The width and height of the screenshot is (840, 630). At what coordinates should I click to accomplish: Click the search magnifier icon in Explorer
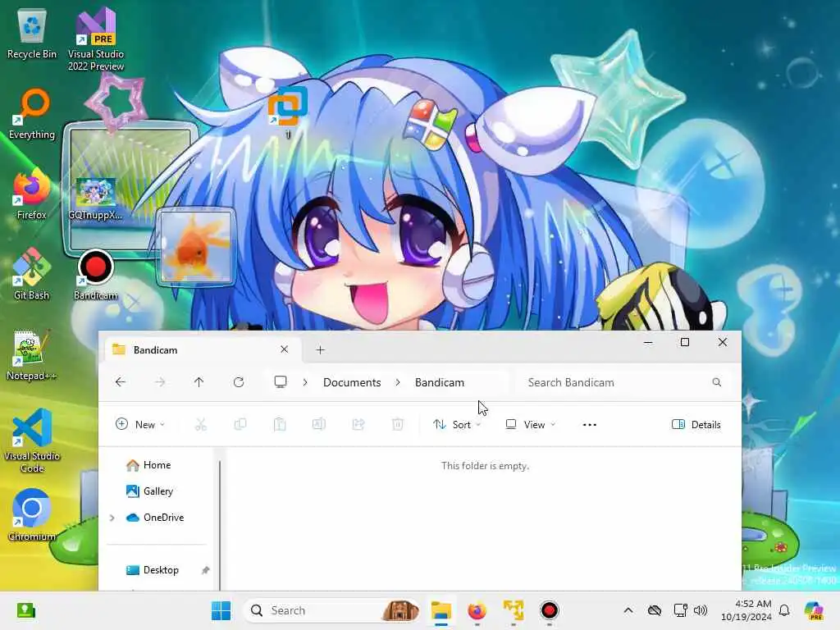[x=716, y=382]
